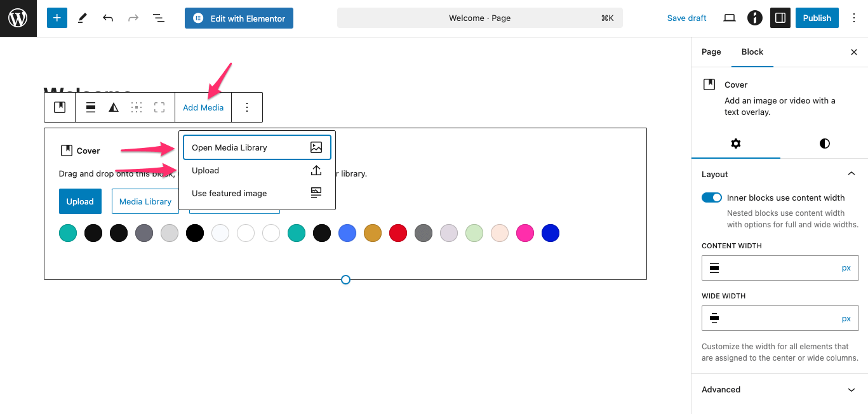The width and height of the screenshot is (868, 414).
Task: Toggle full height icon in block toolbar
Action: click(x=159, y=107)
